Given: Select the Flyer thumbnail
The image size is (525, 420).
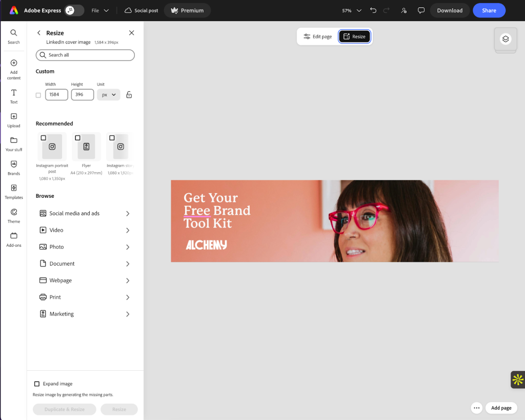Looking at the screenshot, I should [86, 146].
